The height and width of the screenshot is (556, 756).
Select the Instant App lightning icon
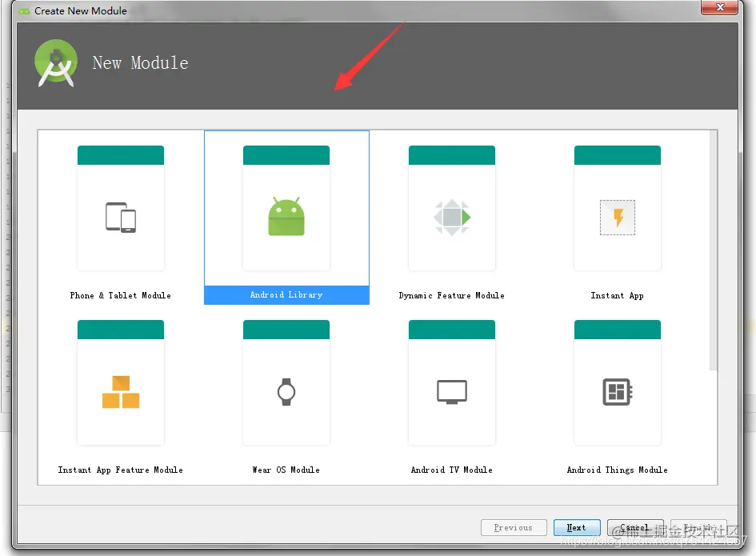click(617, 218)
